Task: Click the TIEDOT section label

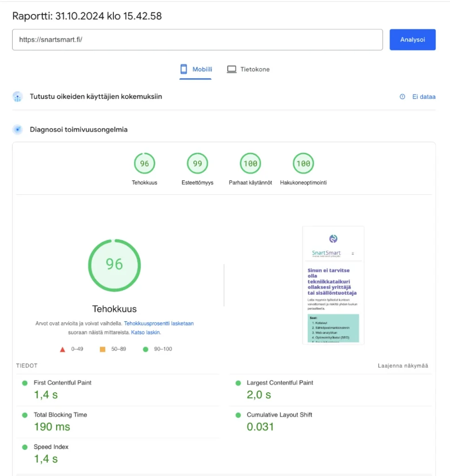Action: point(26,366)
